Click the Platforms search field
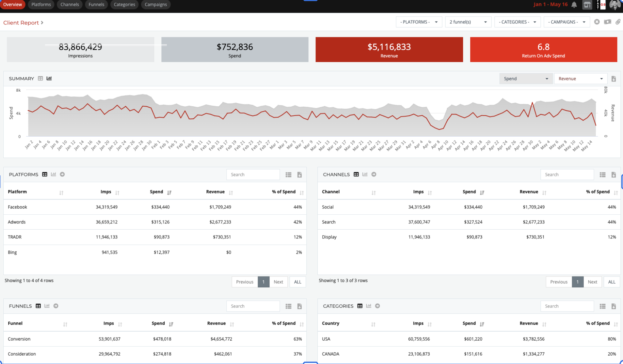 pos(253,174)
